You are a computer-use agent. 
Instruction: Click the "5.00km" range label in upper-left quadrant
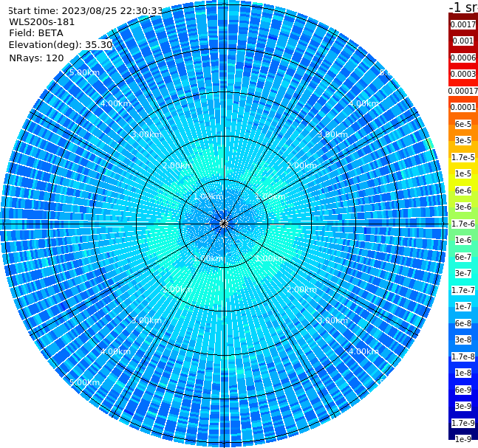tap(84, 72)
